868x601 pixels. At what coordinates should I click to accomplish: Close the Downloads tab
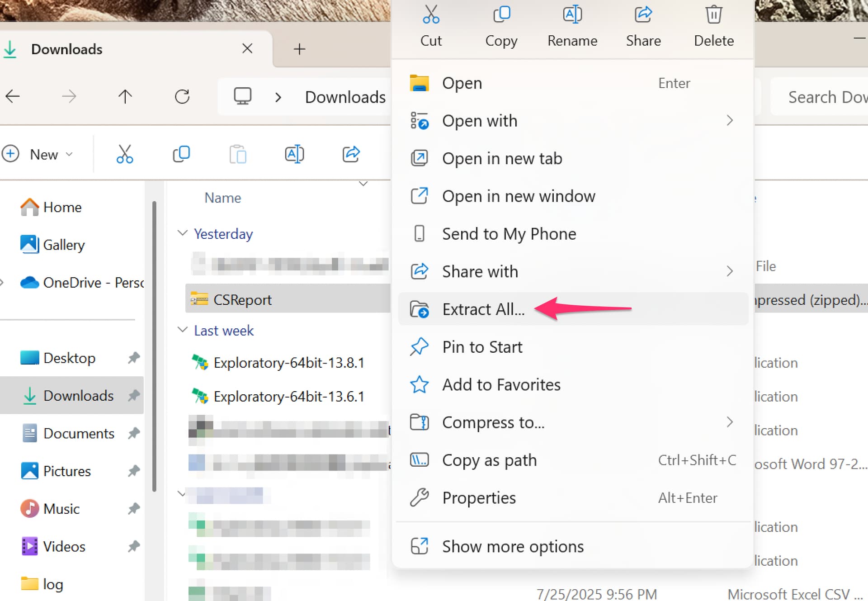pyautogui.click(x=247, y=48)
